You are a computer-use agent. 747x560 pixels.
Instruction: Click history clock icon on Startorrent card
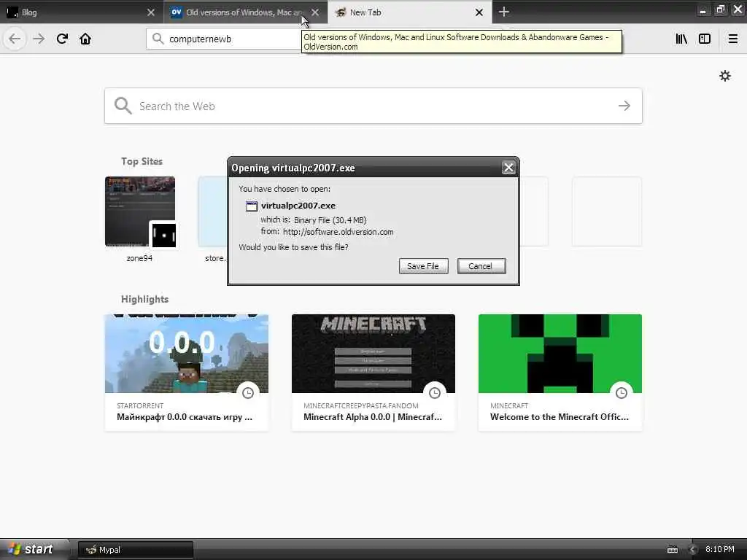point(248,393)
